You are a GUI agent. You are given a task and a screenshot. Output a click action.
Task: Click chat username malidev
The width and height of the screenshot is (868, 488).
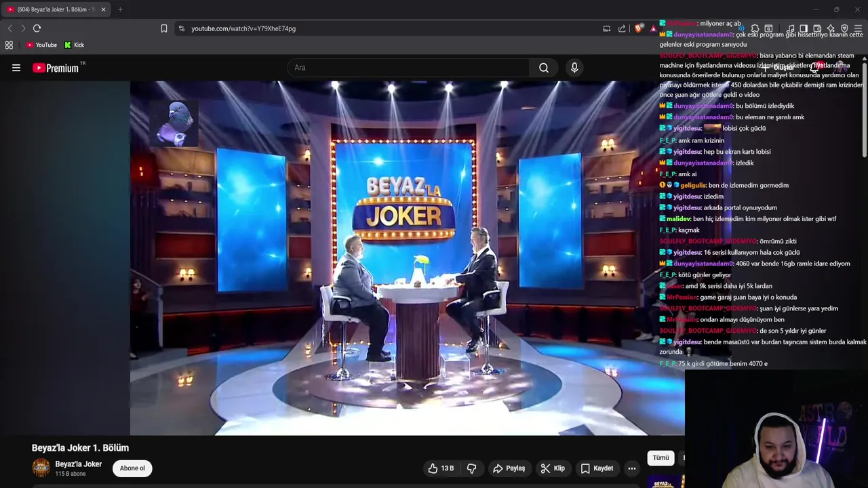[x=678, y=219]
